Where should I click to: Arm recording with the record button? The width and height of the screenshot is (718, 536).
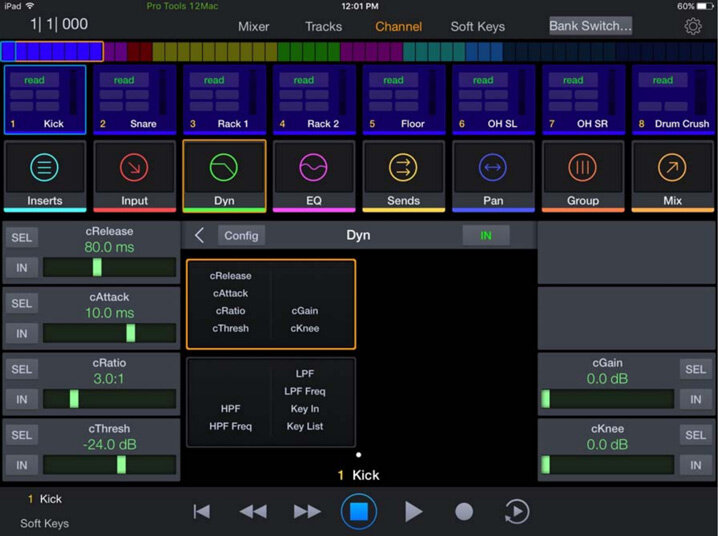click(x=464, y=511)
